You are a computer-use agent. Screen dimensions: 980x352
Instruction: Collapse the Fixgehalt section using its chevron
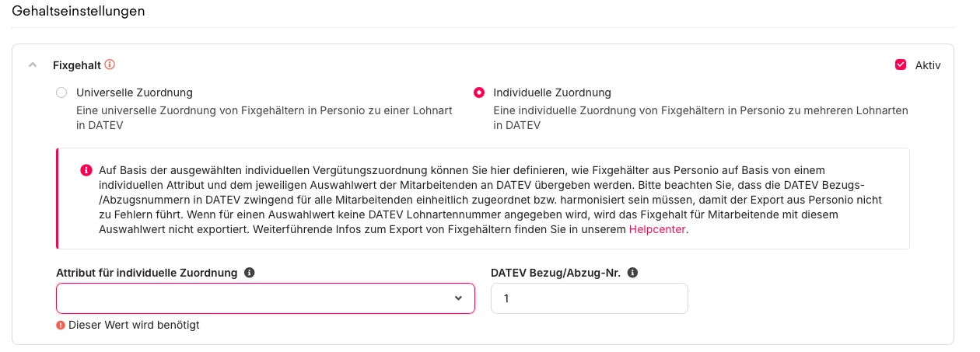pos(33,65)
